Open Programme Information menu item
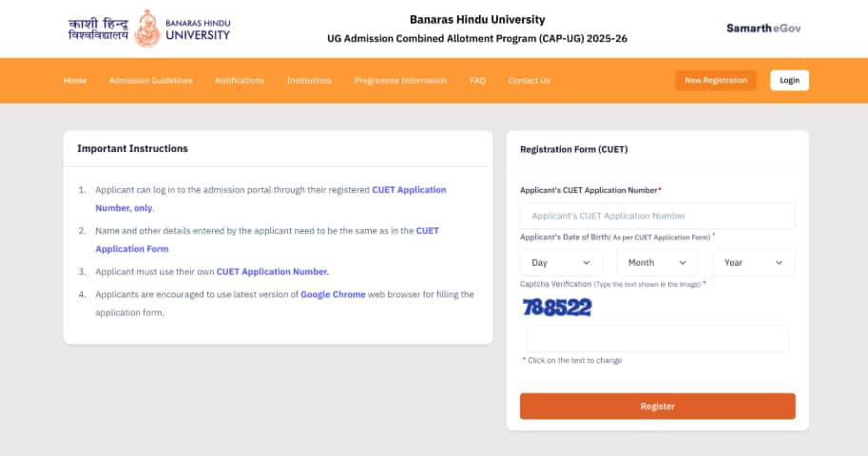The width and height of the screenshot is (868, 456). pyautogui.click(x=400, y=80)
